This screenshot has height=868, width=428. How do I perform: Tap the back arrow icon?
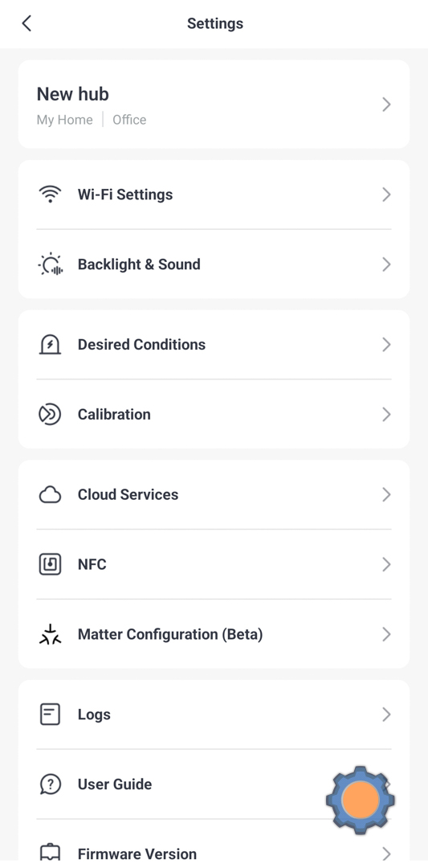point(26,23)
